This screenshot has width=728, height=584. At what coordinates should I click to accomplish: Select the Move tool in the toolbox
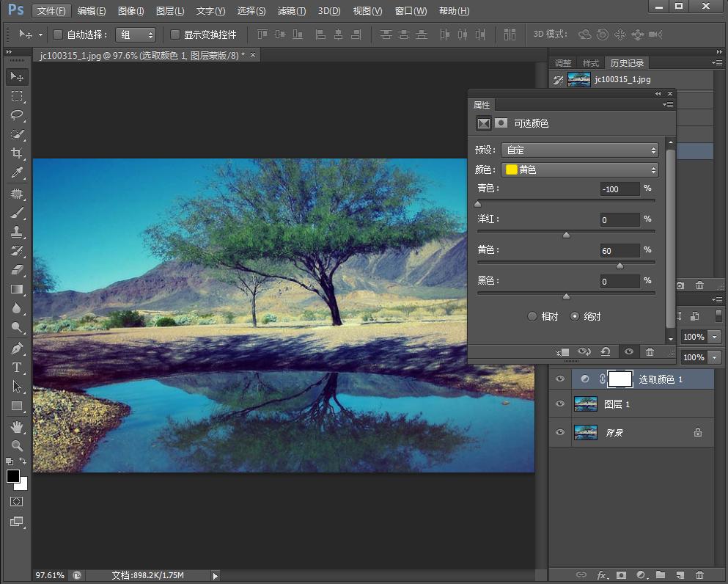click(x=17, y=76)
